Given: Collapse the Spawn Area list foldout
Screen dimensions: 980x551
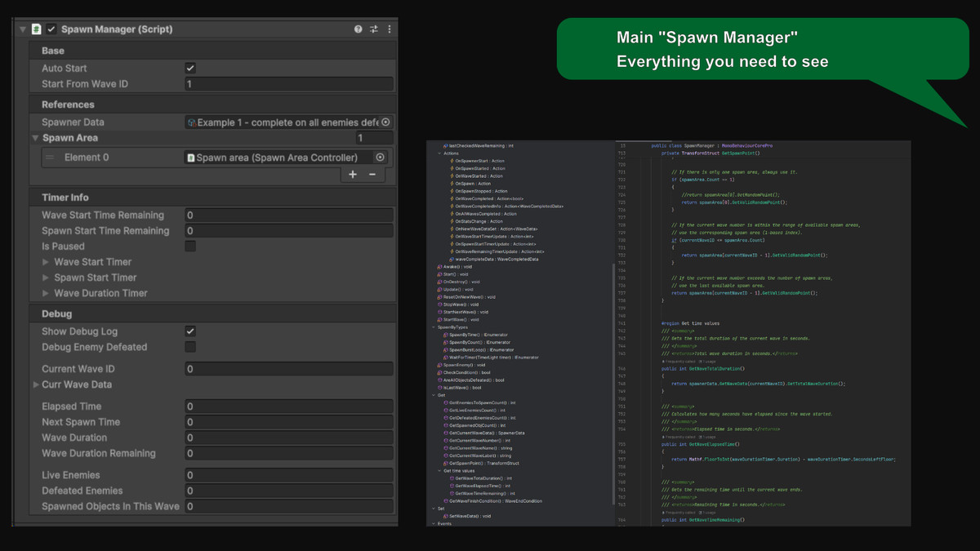Looking at the screenshot, I should point(35,139).
